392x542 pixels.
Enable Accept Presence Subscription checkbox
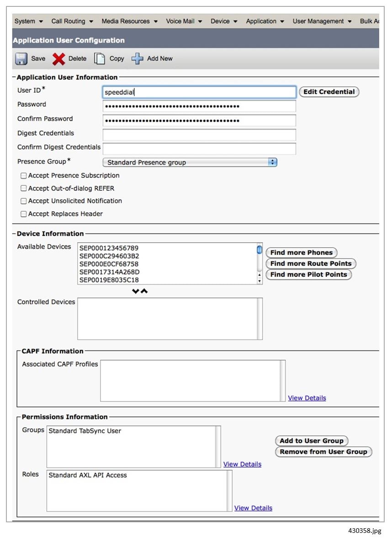[x=24, y=176]
